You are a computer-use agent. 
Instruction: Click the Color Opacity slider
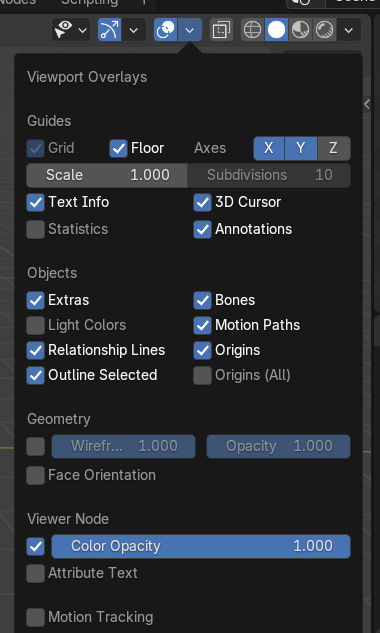[201, 546]
